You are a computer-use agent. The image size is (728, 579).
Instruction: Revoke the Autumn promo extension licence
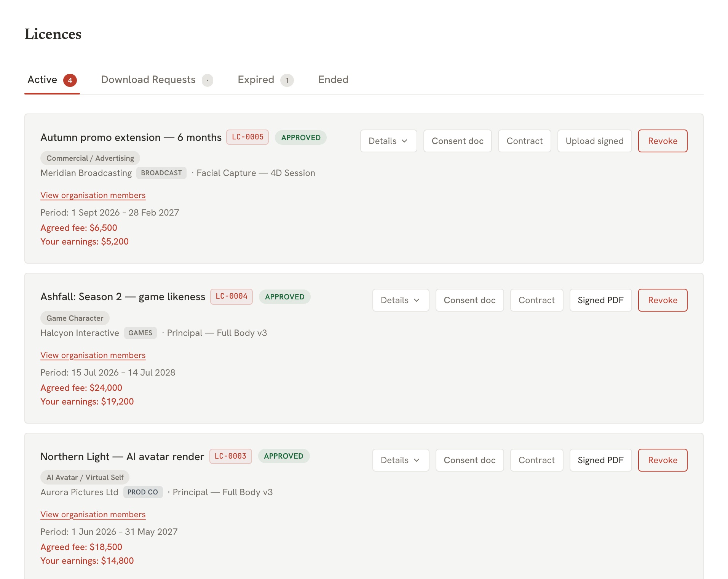[663, 141]
